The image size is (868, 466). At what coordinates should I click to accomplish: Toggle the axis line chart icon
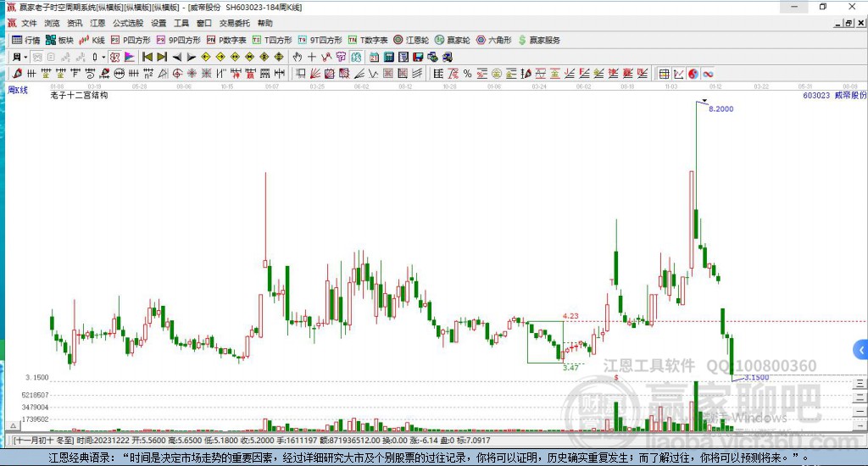[x=679, y=74]
